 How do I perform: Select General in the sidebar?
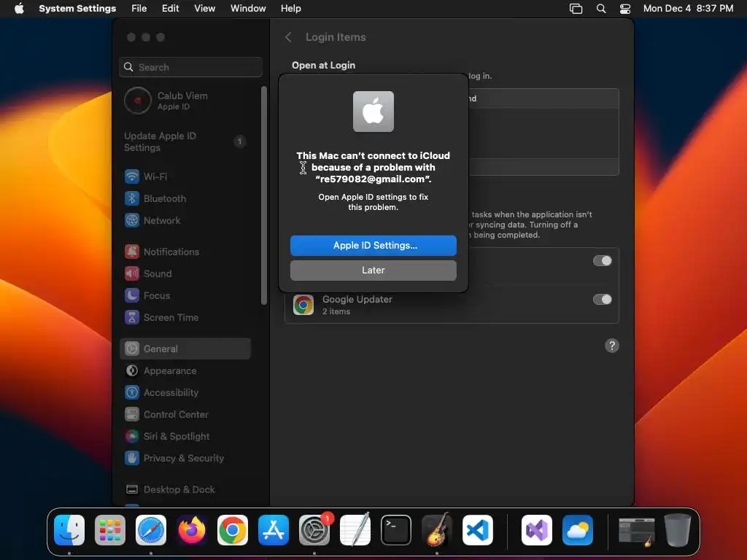185,349
